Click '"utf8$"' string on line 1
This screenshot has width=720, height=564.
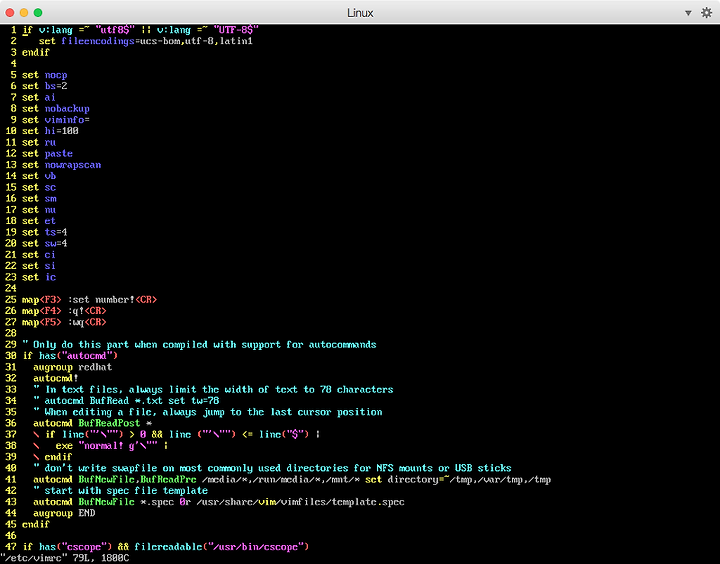coord(115,30)
